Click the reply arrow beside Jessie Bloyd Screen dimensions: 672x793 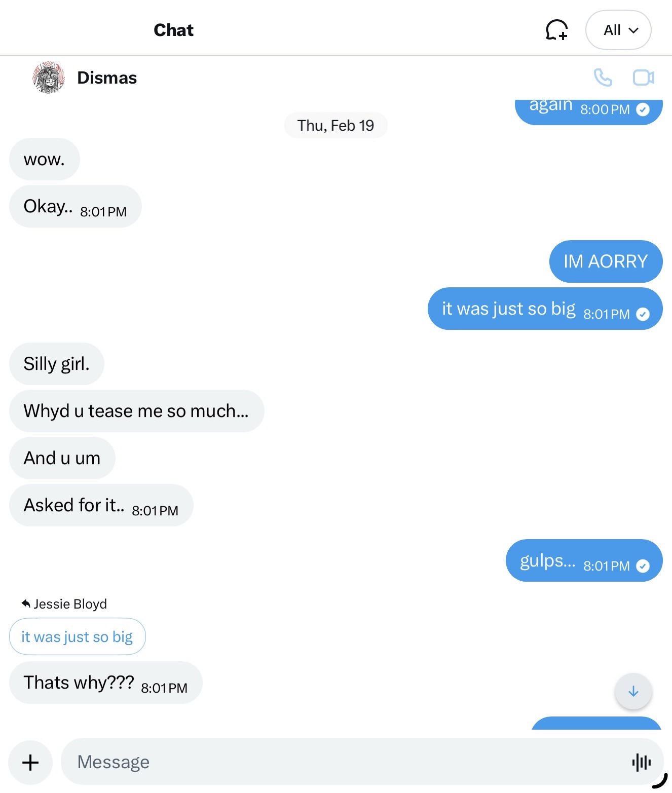click(x=26, y=603)
